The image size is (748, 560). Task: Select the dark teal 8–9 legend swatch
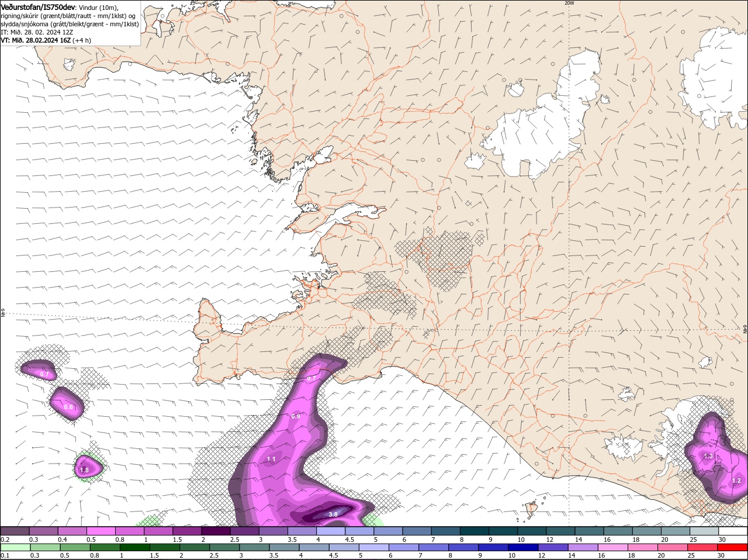[475, 531]
